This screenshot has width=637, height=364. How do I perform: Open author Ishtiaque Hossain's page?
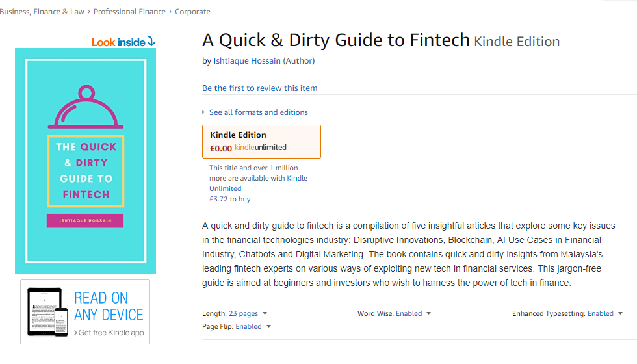pos(247,61)
